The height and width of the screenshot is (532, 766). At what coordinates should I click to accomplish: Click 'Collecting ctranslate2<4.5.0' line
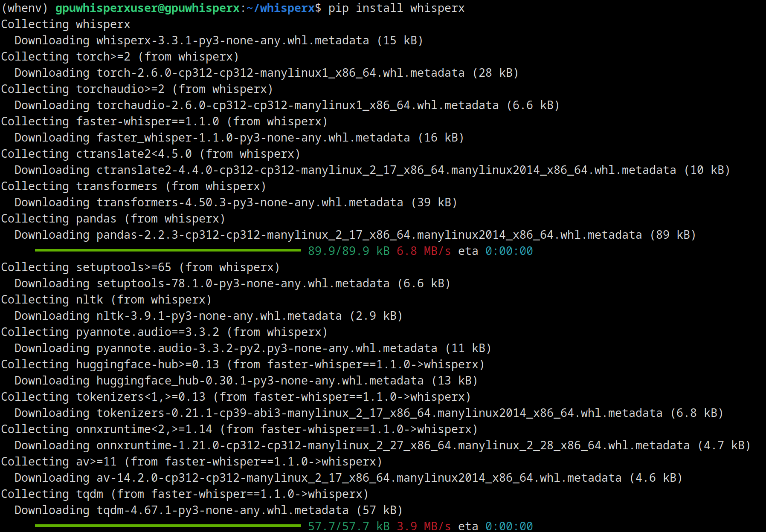(x=151, y=154)
